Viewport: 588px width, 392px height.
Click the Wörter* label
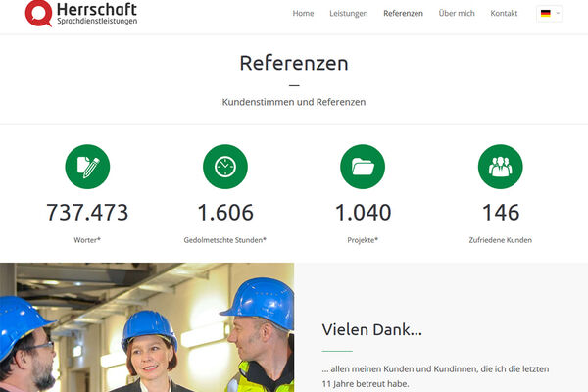(87, 240)
